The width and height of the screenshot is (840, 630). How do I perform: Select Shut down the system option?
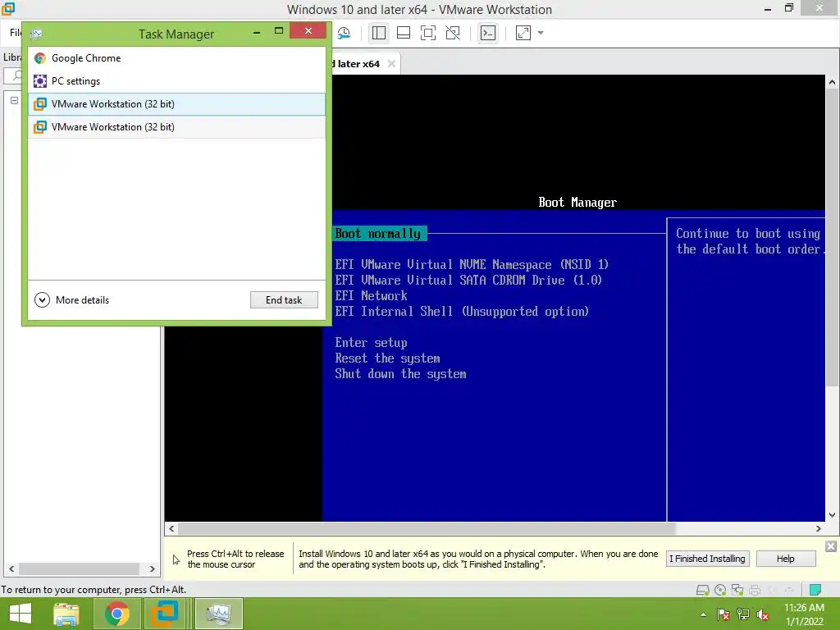pos(400,374)
